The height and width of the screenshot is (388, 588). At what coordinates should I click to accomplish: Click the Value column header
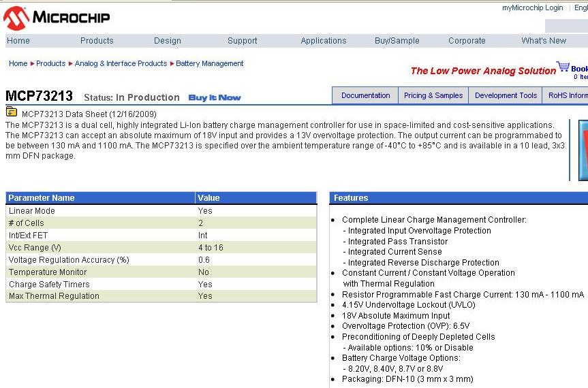(x=256, y=198)
